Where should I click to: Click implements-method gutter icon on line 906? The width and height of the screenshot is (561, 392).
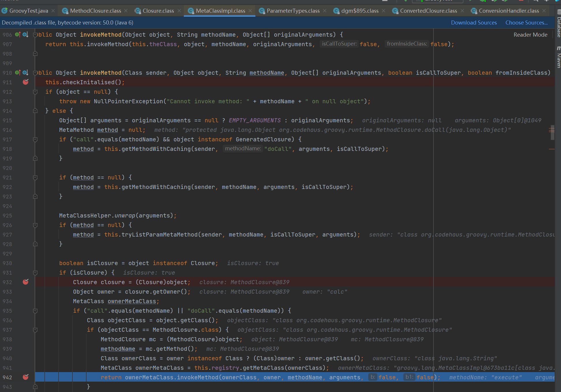point(18,35)
